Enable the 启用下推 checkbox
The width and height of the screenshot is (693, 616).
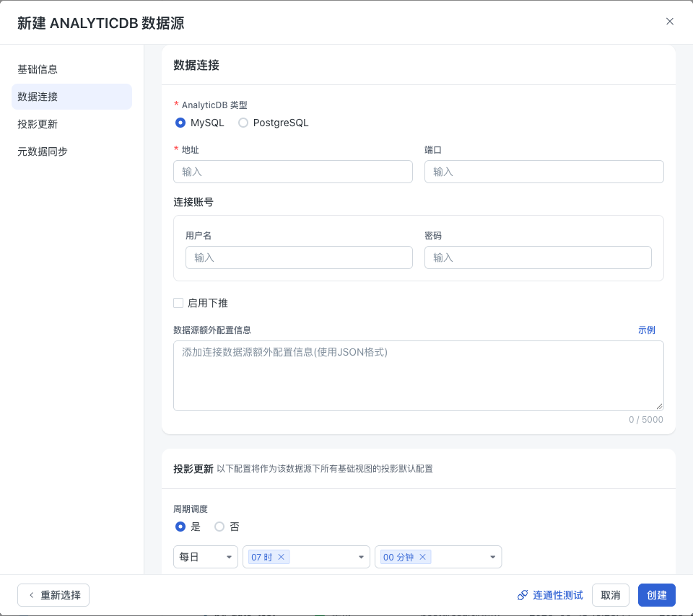[178, 303]
